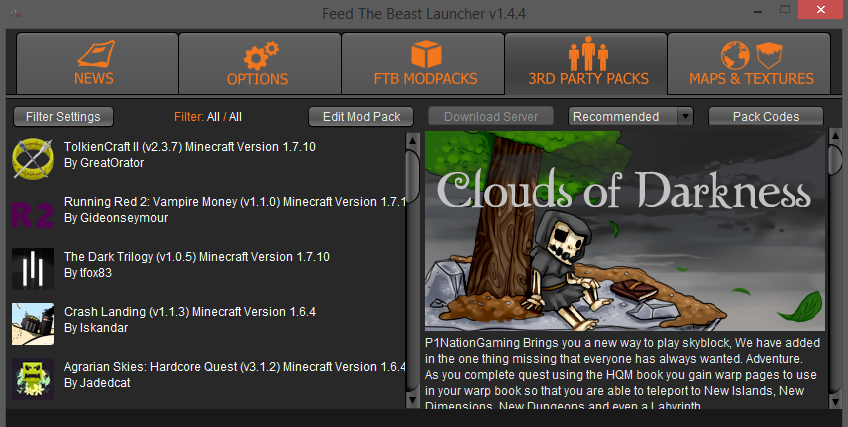The width and height of the screenshot is (848, 427).
Task: Click the Crash Landing pack icon
Action: [x=33, y=324]
